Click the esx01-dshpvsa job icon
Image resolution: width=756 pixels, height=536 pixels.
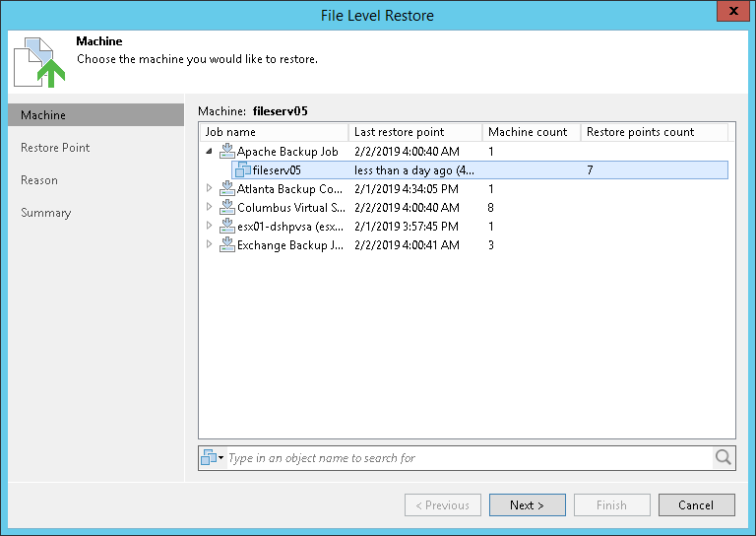coord(227,227)
